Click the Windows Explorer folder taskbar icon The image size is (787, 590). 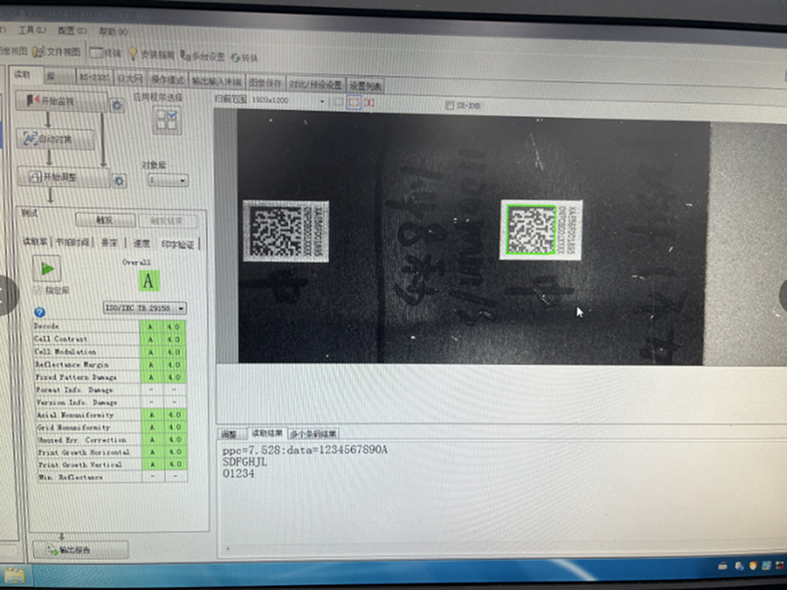[14, 576]
